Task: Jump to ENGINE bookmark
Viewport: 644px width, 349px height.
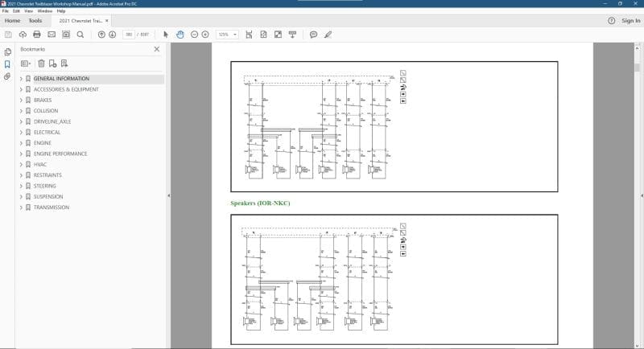Action: coord(43,143)
